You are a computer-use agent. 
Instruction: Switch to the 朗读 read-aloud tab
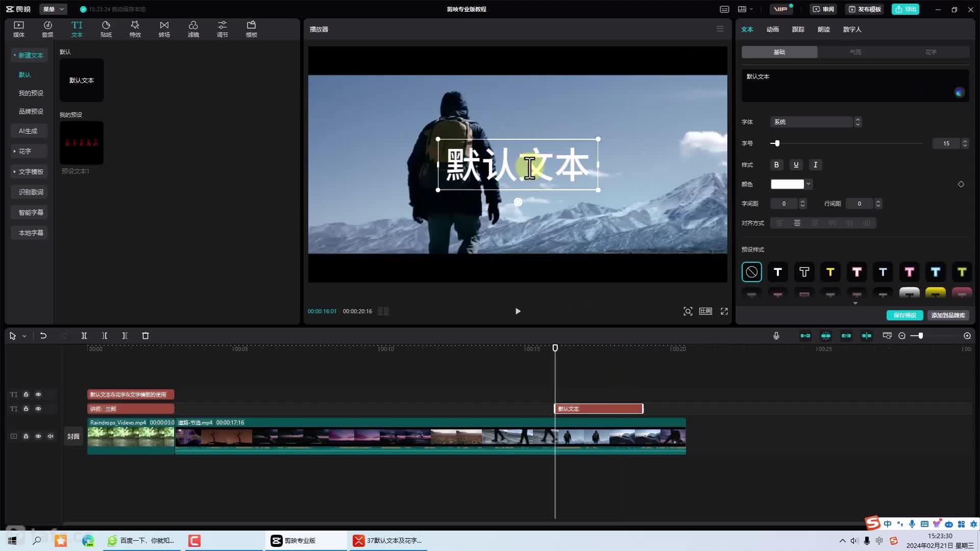pos(824,29)
